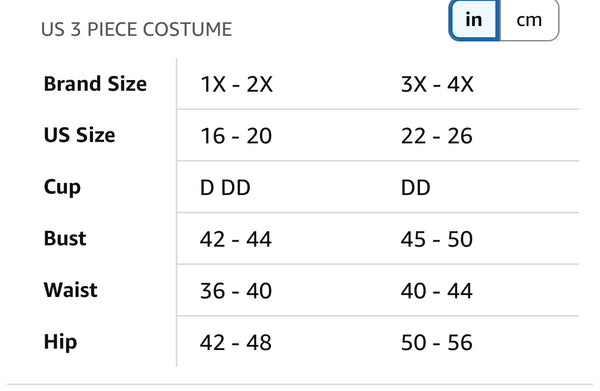This screenshot has width=600, height=391.
Task: Switch units to cm
Action: pos(529,20)
